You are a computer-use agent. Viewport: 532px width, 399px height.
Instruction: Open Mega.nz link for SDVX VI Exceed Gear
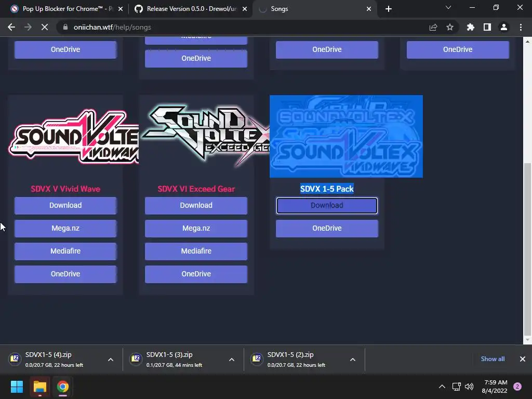click(x=196, y=228)
